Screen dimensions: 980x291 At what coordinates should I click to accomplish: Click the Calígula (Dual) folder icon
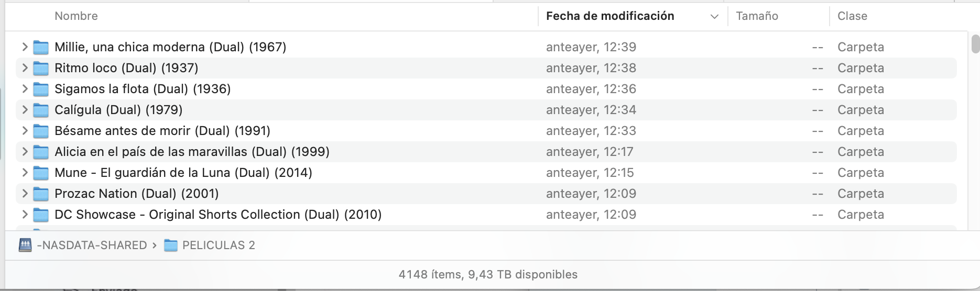click(x=41, y=110)
